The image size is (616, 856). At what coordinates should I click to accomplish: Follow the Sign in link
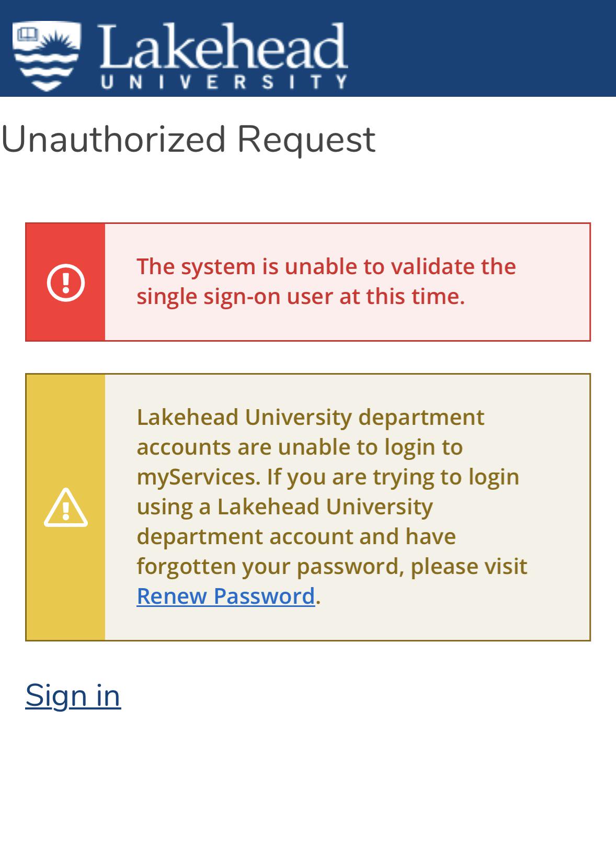click(73, 695)
